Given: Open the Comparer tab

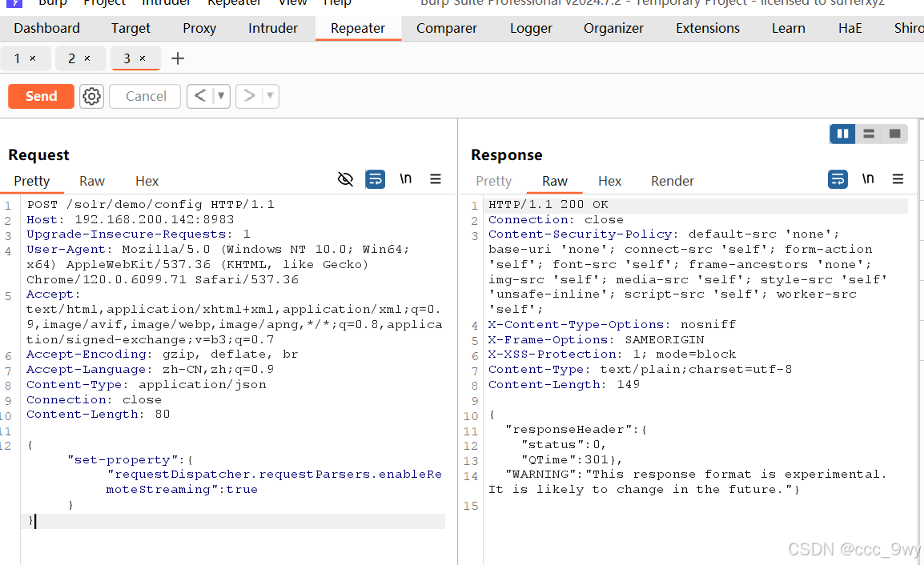Looking at the screenshot, I should [x=447, y=28].
